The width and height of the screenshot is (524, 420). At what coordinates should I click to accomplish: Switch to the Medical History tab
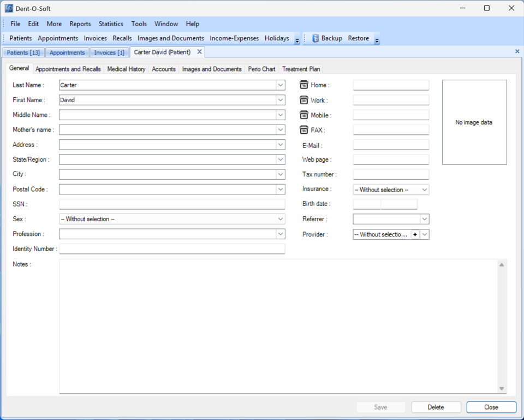(126, 69)
